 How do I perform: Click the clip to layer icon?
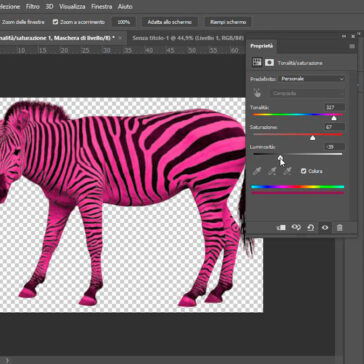[281, 228]
